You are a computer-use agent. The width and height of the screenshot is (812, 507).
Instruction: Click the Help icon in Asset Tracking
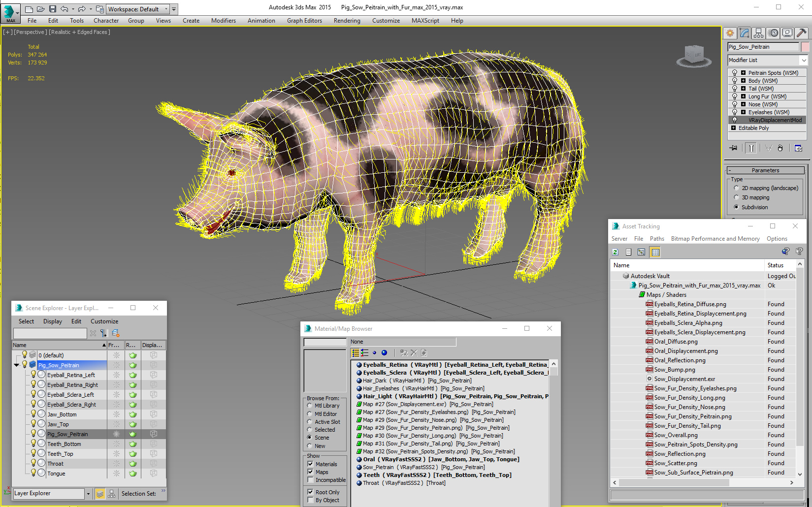(799, 252)
